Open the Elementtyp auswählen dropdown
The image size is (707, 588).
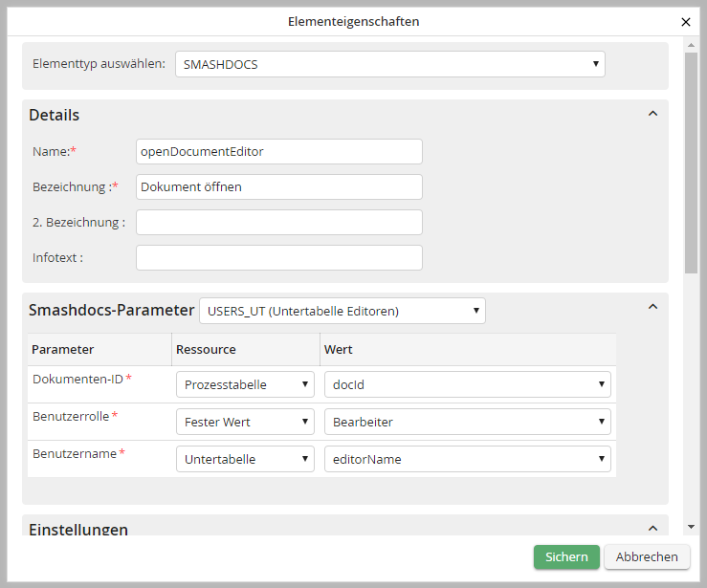pyautogui.click(x=389, y=65)
